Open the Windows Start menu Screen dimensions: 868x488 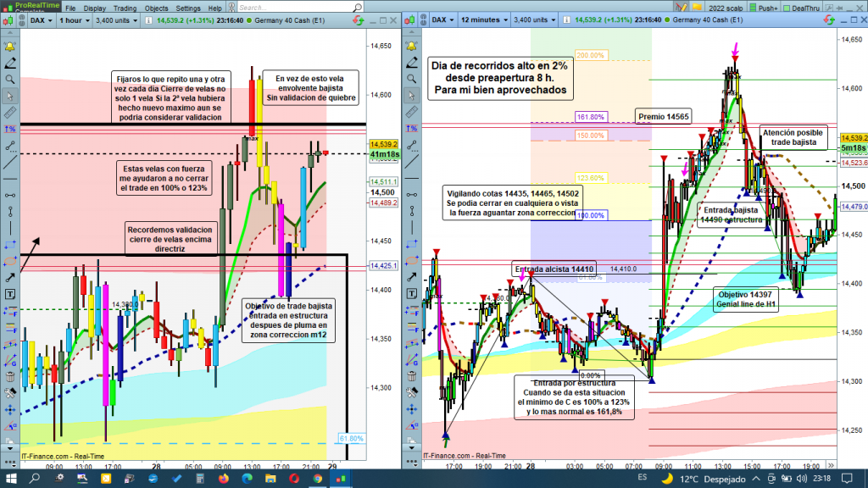click(10, 479)
